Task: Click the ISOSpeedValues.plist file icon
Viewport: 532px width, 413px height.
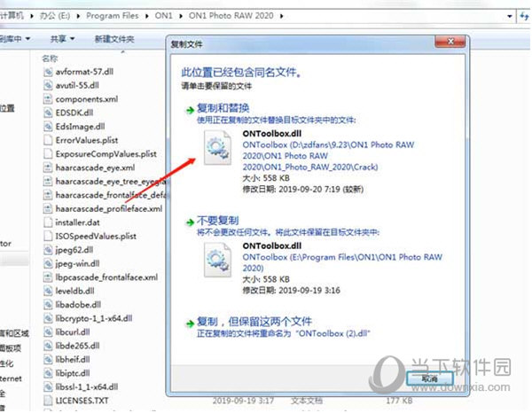Action: click(48, 237)
